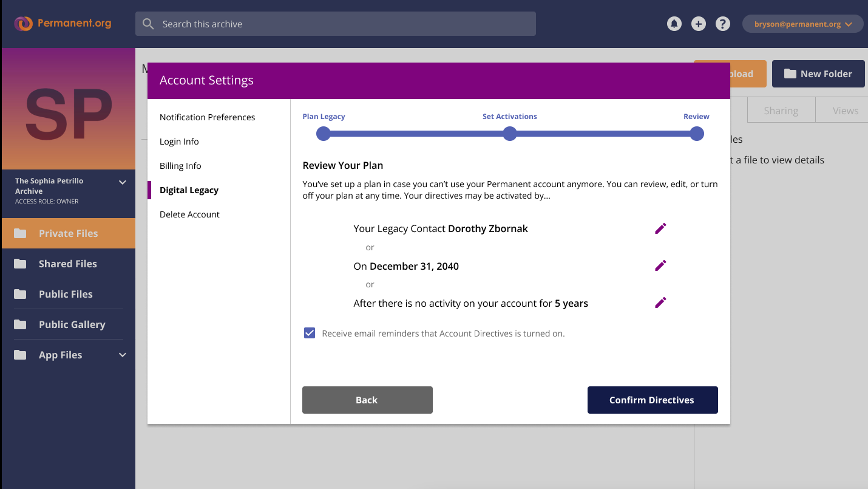Open the help question mark icon
This screenshot has width=868, height=489.
pyautogui.click(x=722, y=24)
